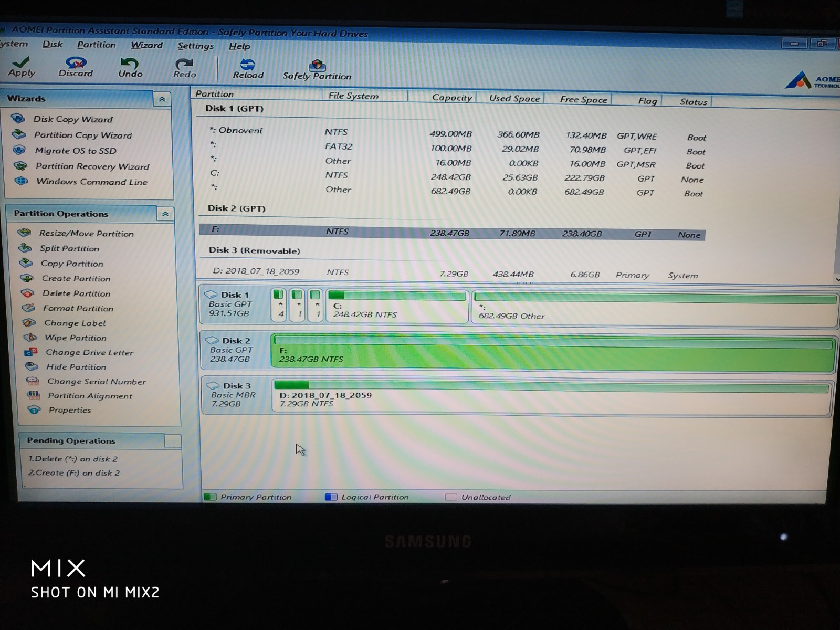The width and height of the screenshot is (840, 630).
Task: Click the Reload toolbar icon
Action: pyautogui.click(x=248, y=64)
